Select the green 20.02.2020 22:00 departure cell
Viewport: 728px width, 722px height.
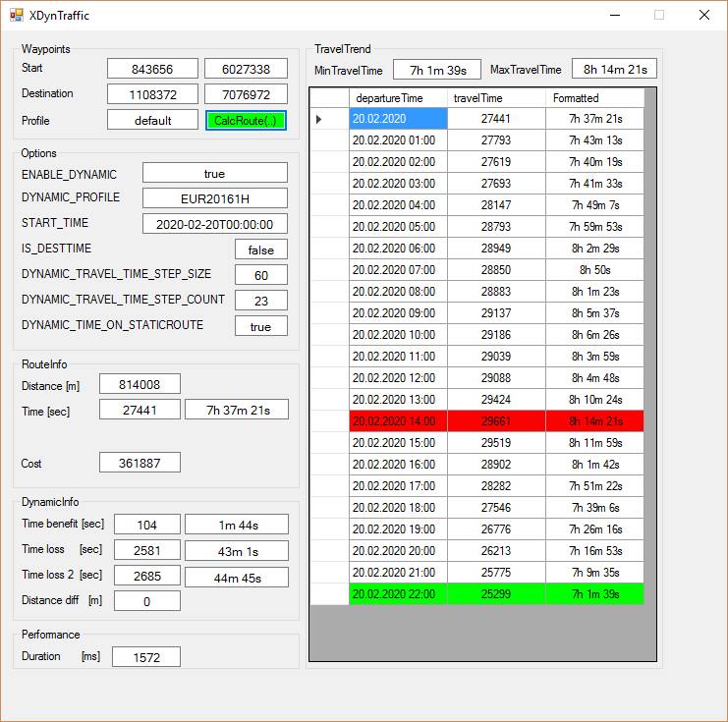[x=397, y=593]
